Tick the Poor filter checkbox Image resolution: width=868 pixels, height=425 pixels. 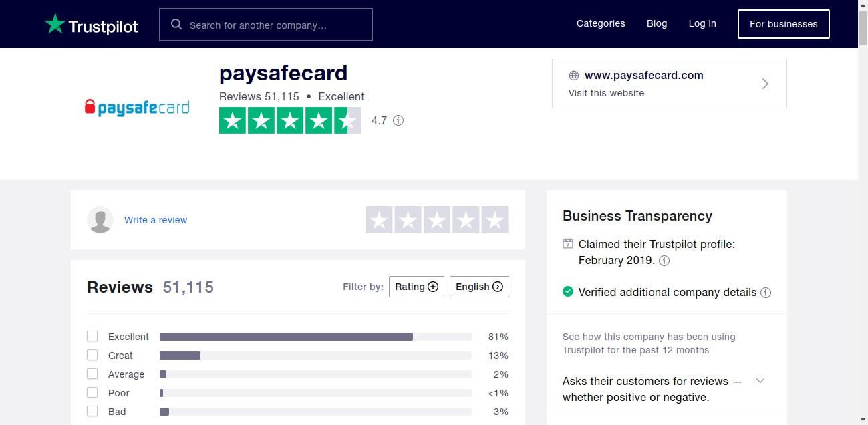[92, 392]
